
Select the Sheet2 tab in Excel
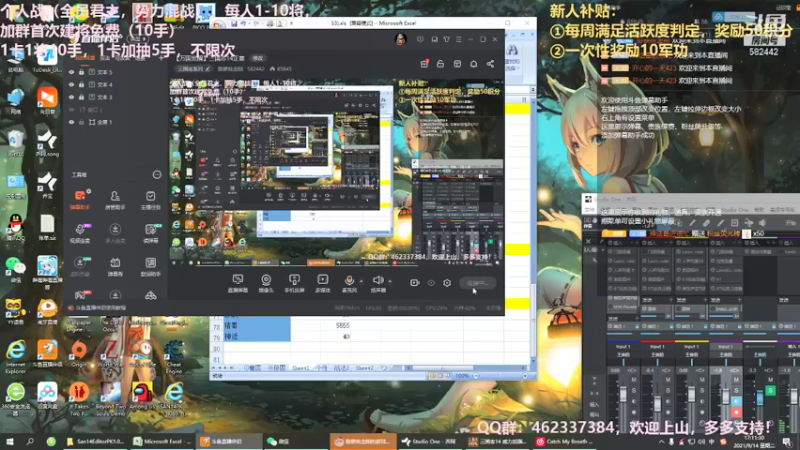[x=364, y=368]
